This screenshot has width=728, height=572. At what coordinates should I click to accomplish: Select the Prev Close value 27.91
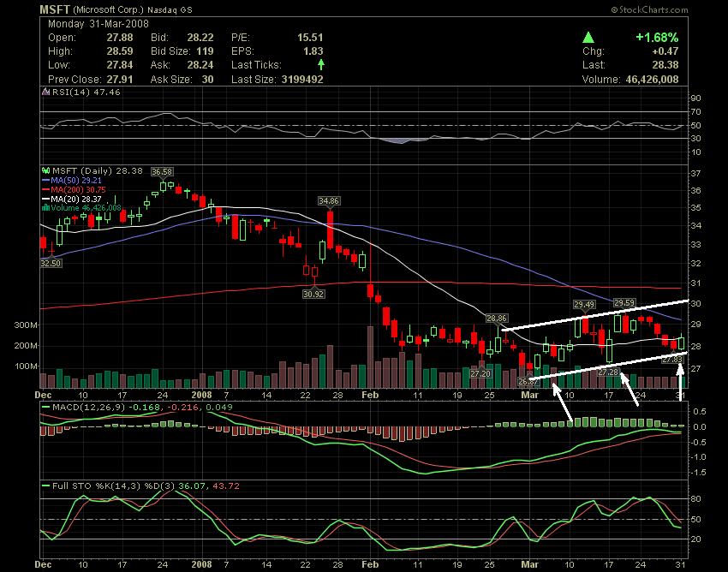tap(120, 80)
